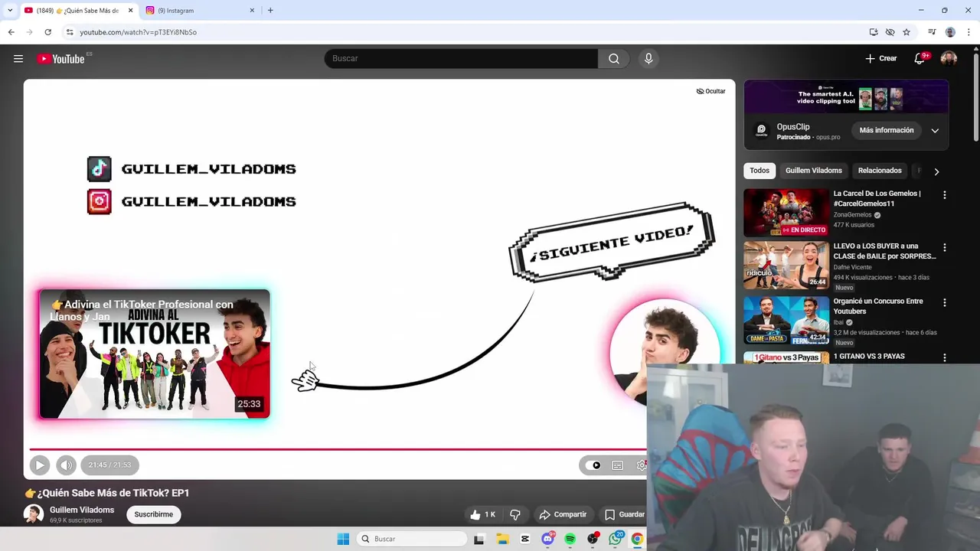The height and width of the screenshot is (551, 980).
Task: Click the address bar URL
Action: (x=139, y=32)
